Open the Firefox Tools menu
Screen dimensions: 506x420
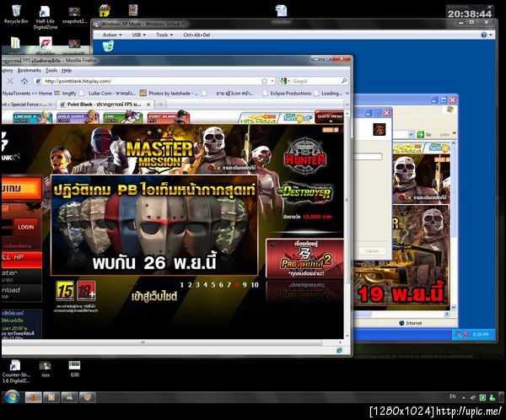[x=51, y=70]
